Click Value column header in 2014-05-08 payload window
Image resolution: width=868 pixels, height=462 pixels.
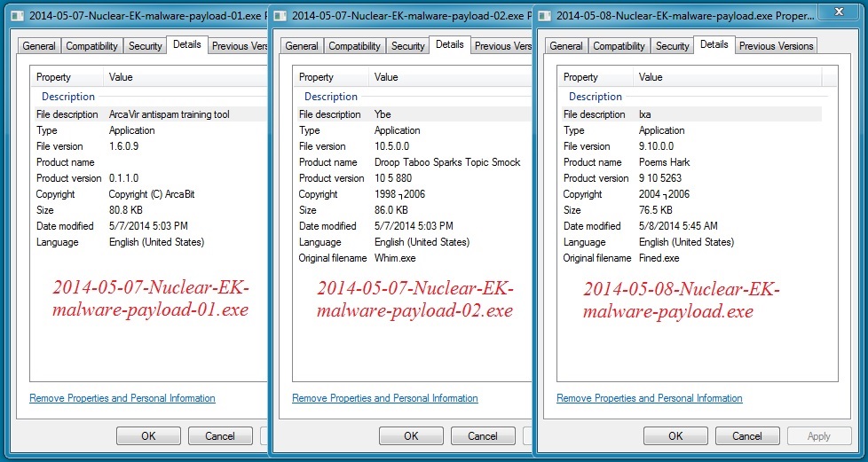651,77
